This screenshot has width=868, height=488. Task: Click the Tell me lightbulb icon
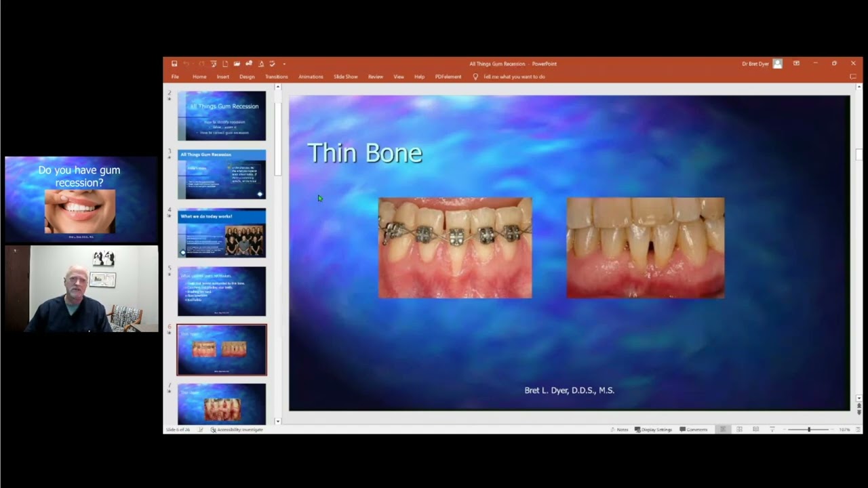(475, 77)
